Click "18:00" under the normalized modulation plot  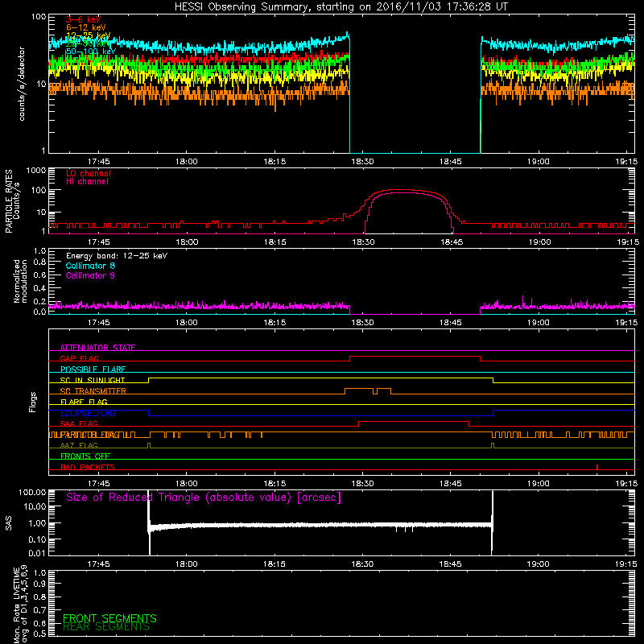(x=187, y=323)
